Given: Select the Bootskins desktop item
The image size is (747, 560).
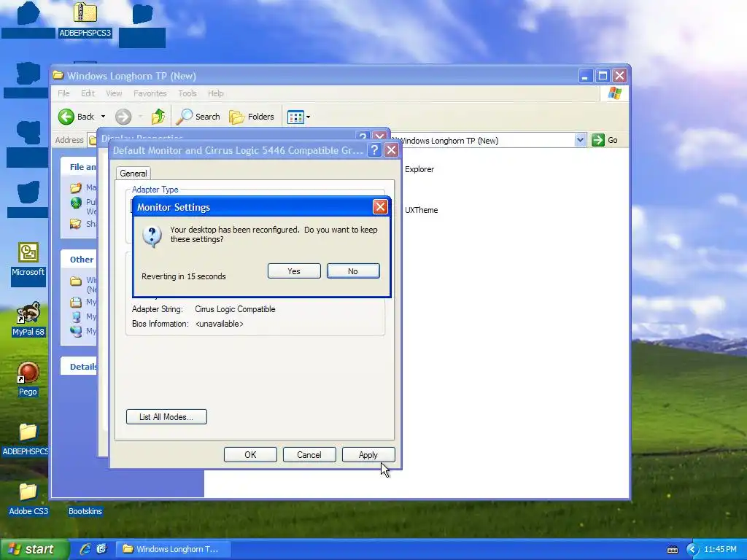Looking at the screenshot, I should click(x=85, y=511).
